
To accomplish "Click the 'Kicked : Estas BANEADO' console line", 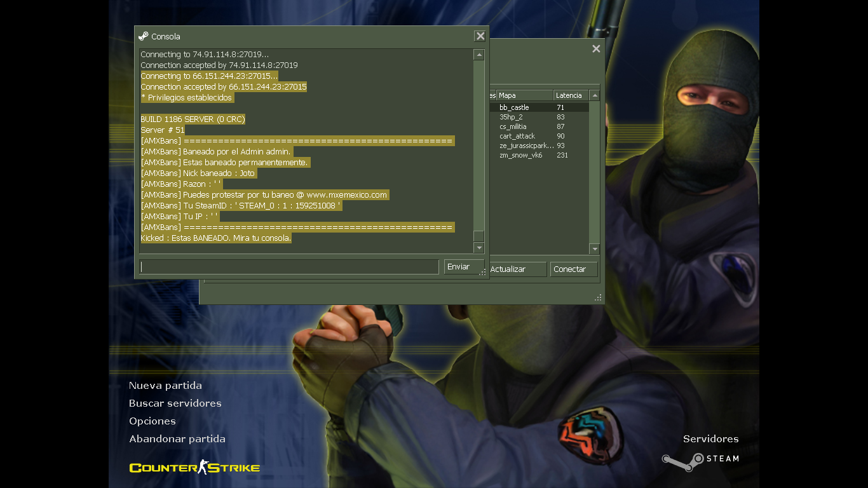I will 216,238.
